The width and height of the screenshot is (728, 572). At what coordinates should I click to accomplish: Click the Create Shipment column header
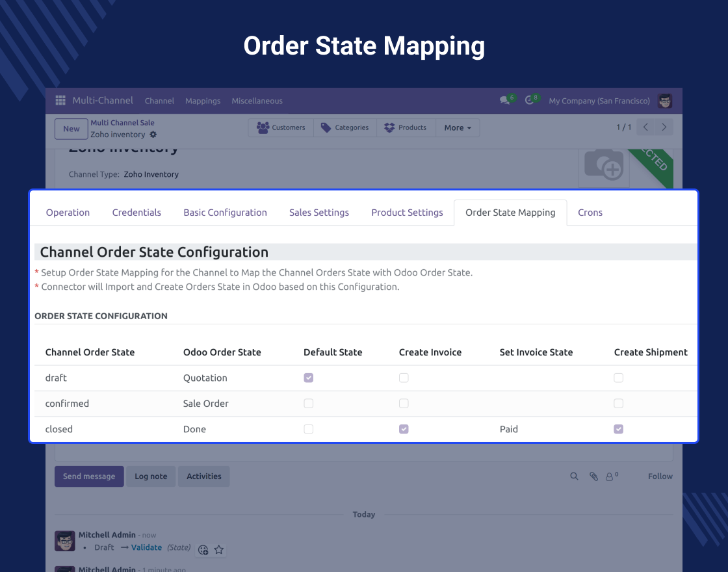point(651,352)
